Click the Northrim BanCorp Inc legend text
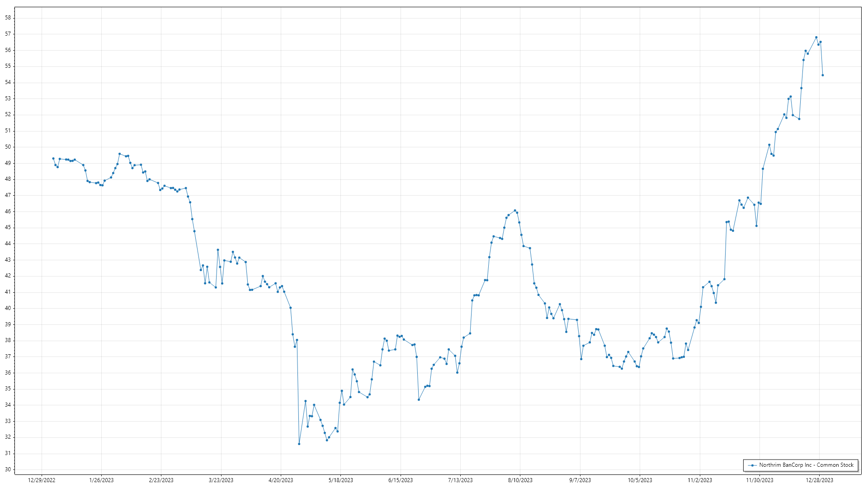This screenshot has width=868, height=488. coord(806,465)
